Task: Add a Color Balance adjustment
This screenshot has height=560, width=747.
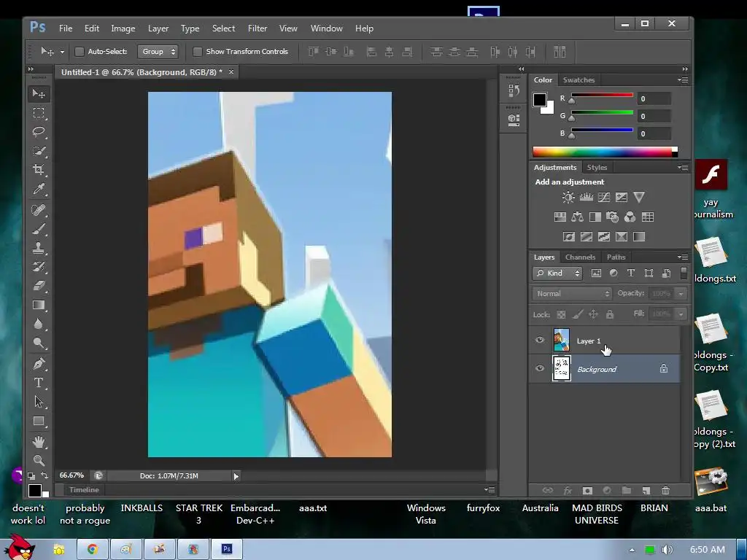Action: tap(578, 217)
